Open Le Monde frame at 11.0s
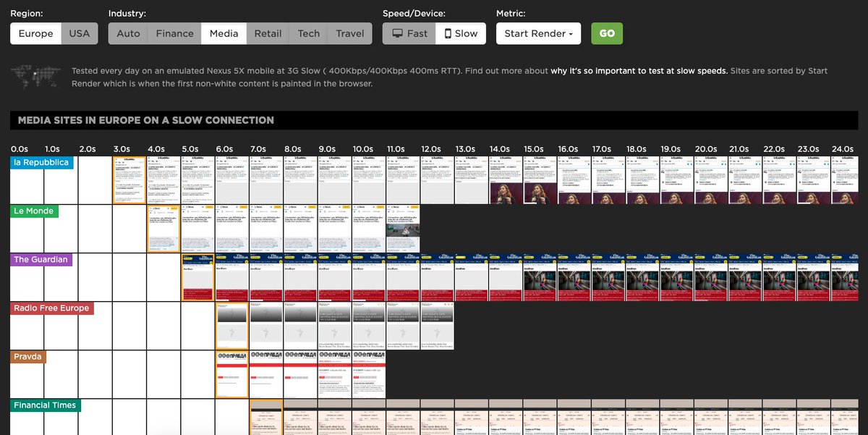The height and width of the screenshot is (435, 868). [403, 229]
